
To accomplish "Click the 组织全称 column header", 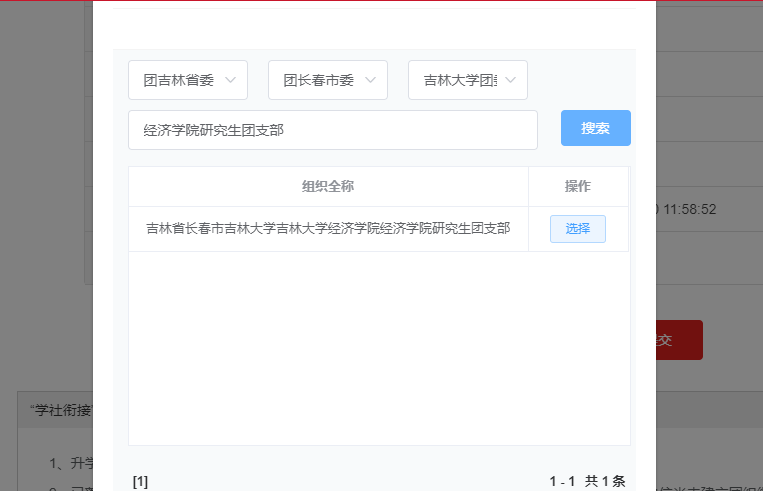I will click(328, 187).
